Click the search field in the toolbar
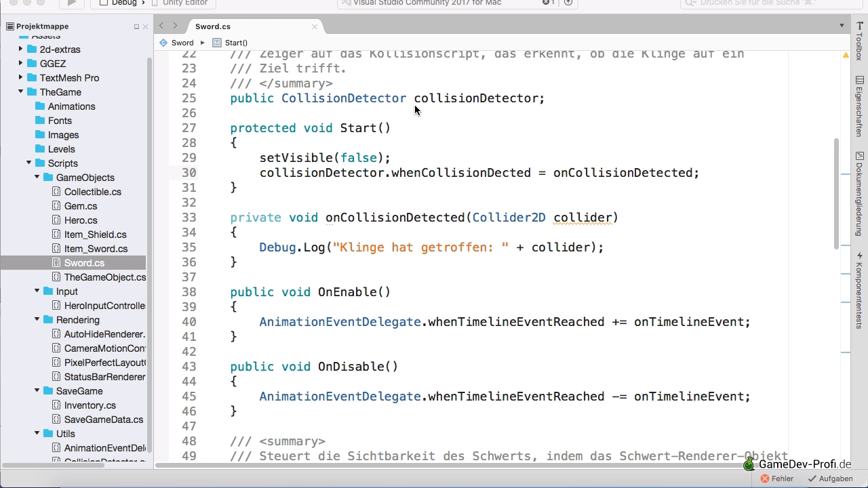 (x=766, y=3)
